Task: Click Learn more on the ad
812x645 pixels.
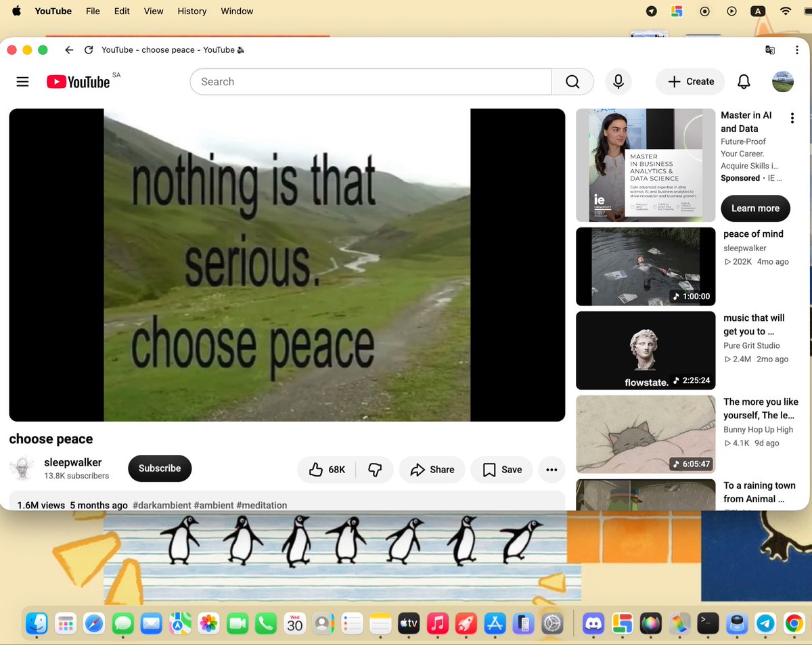Action: click(755, 208)
